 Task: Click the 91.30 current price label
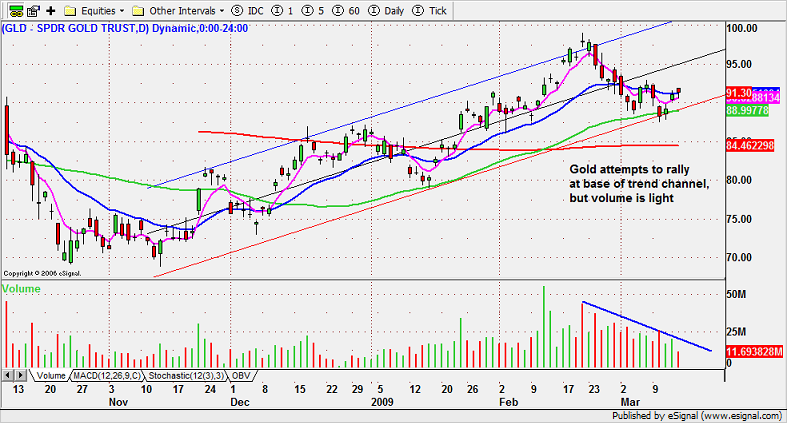click(x=739, y=93)
